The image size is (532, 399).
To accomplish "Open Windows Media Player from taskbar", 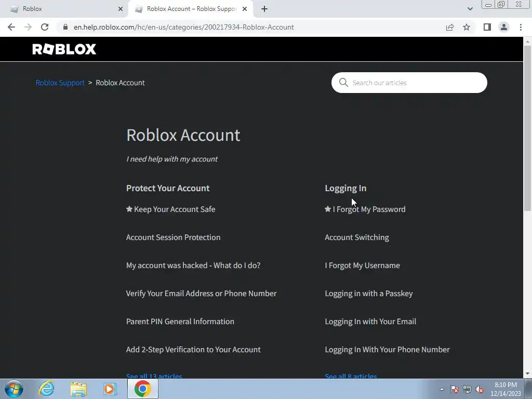I will (x=110, y=389).
